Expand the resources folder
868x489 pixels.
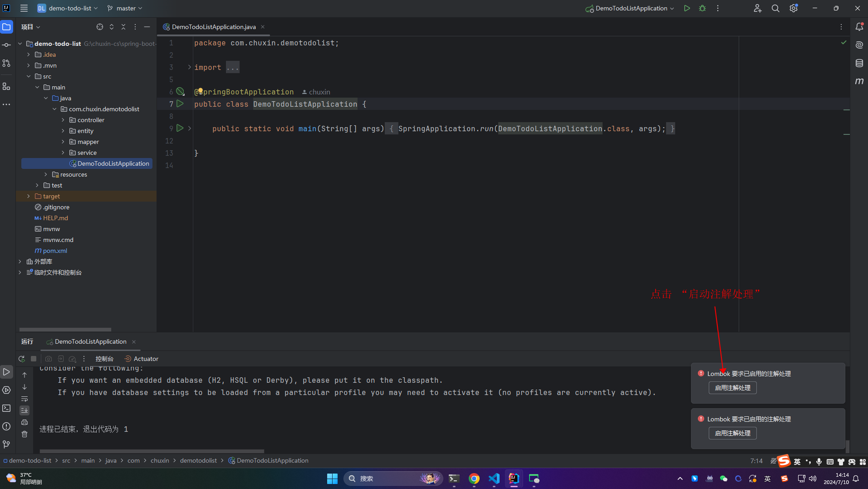click(46, 174)
